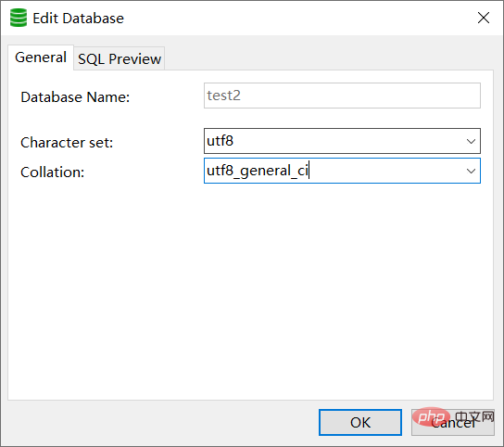Switch to the SQL Preview tab
The width and height of the screenshot is (504, 447).
click(x=120, y=58)
